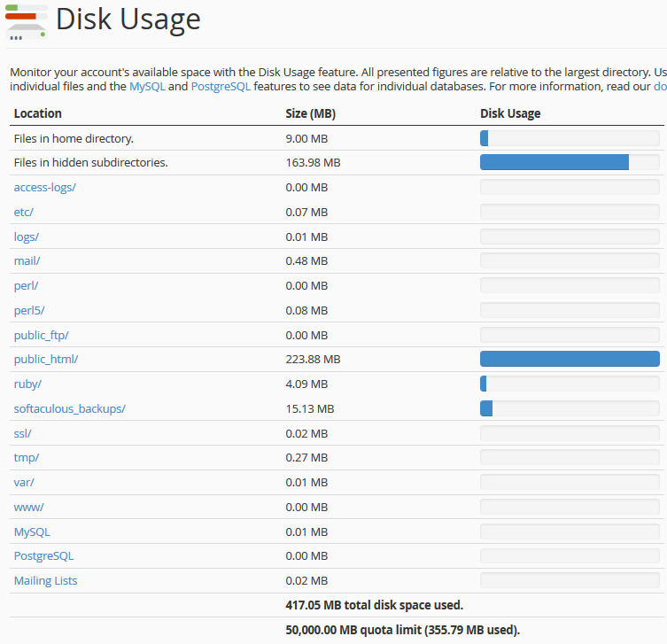Open the ssl/ directory link
The width and height of the screenshot is (667, 644).
(22, 433)
